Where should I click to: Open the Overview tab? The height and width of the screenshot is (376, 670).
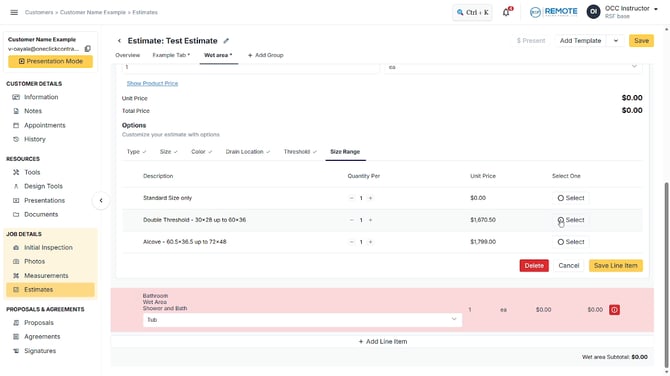pyautogui.click(x=127, y=55)
